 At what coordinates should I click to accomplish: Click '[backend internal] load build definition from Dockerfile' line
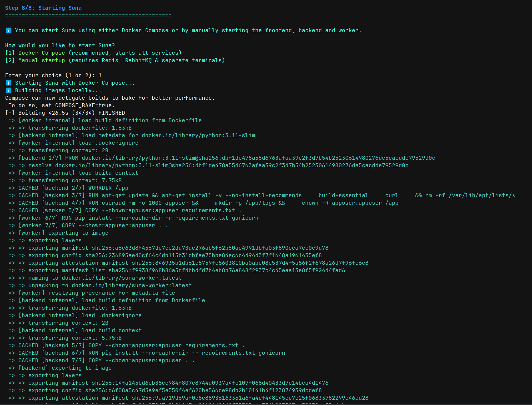[107, 300]
